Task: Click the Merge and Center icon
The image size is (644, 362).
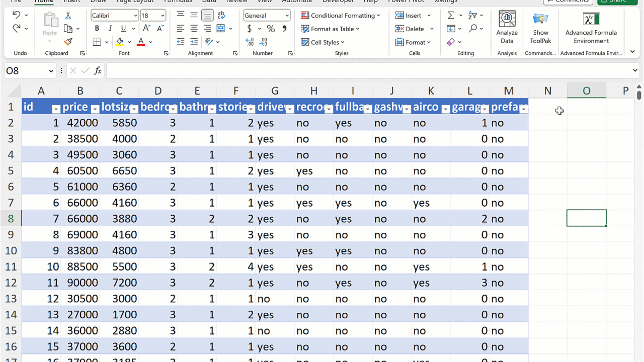Action: click(x=220, y=29)
